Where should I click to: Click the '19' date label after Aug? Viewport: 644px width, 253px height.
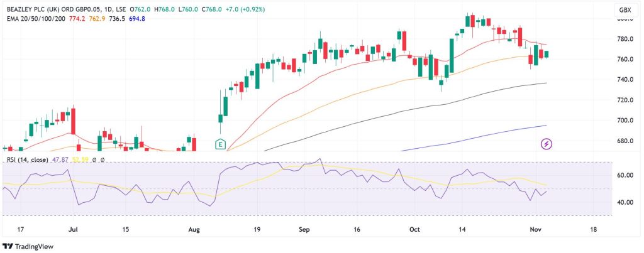(x=257, y=229)
